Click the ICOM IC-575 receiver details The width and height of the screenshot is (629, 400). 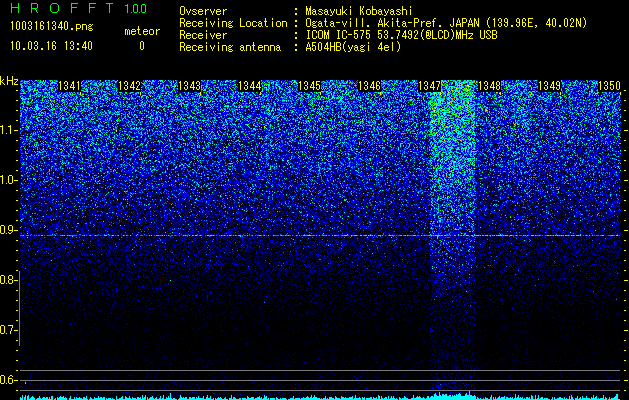click(401, 35)
